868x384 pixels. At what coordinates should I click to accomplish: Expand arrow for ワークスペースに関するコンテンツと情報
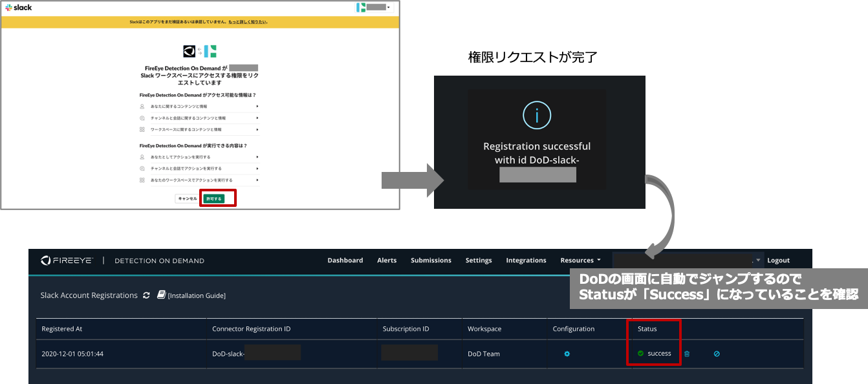[x=257, y=129]
